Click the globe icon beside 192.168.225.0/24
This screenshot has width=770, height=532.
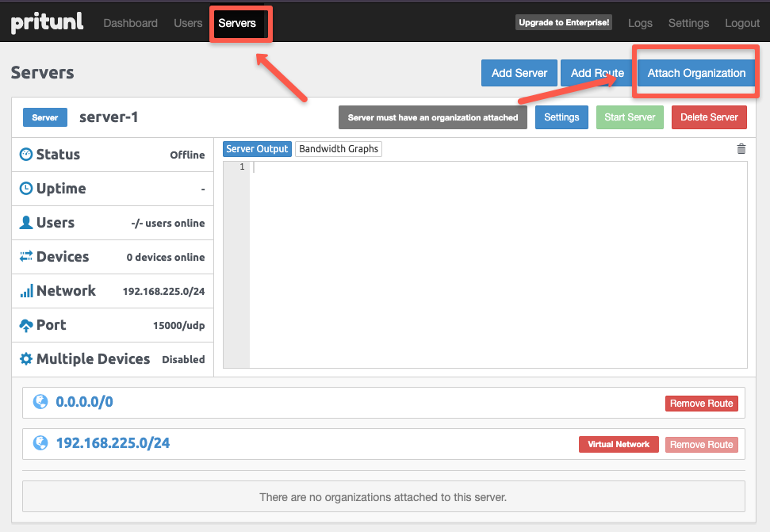point(40,443)
